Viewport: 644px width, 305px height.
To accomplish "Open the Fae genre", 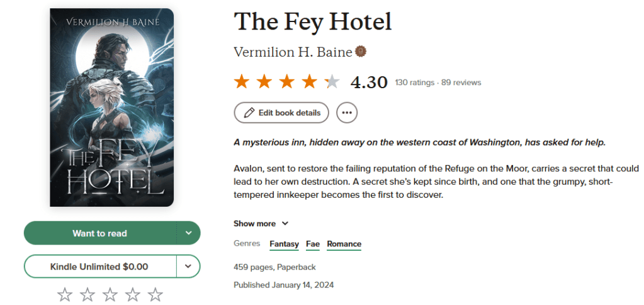I will pyautogui.click(x=313, y=245).
